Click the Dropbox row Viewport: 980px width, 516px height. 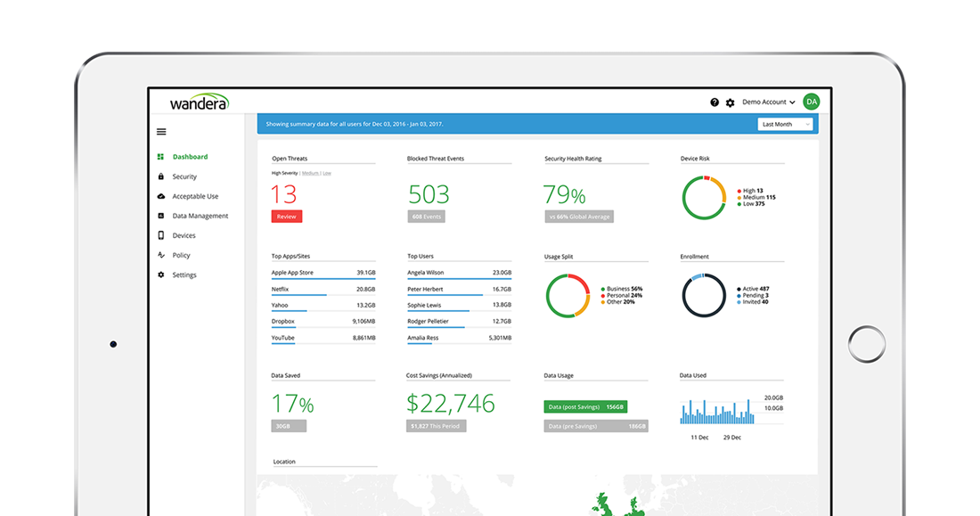point(323,322)
